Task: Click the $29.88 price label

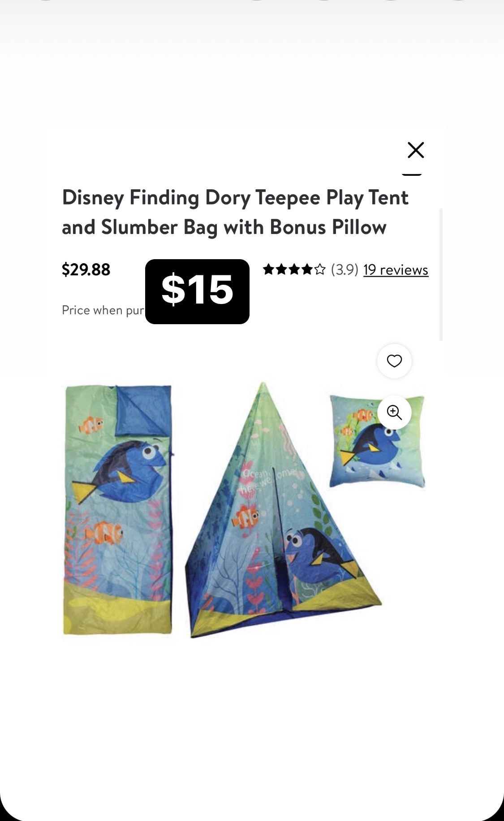Action: coord(86,269)
